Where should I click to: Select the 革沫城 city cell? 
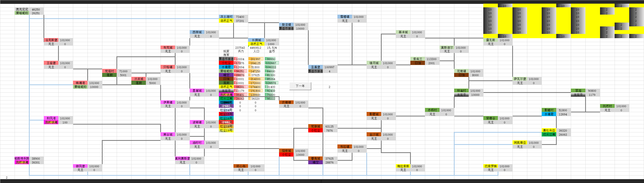tap(403, 32)
